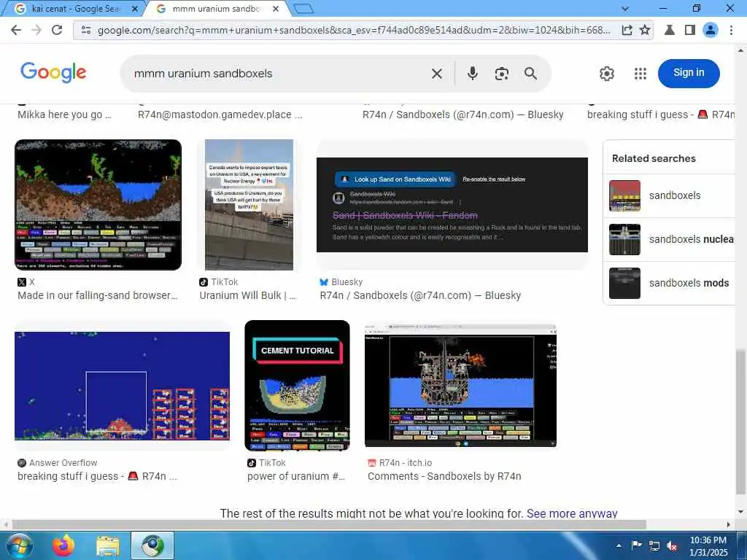Bookmark this page with the star icon
The width and height of the screenshot is (747, 560).
tap(645, 30)
